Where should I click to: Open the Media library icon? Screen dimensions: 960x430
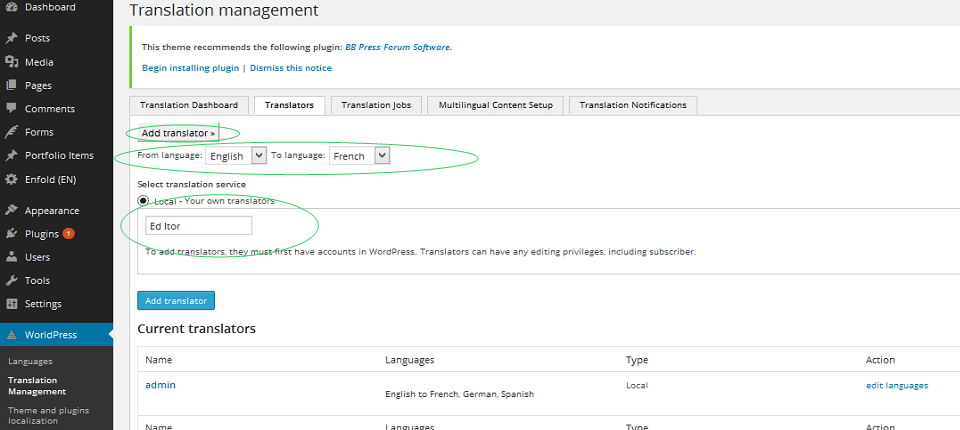click(11, 62)
